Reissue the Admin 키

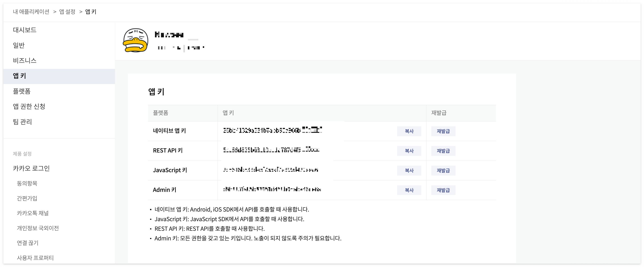(443, 190)
